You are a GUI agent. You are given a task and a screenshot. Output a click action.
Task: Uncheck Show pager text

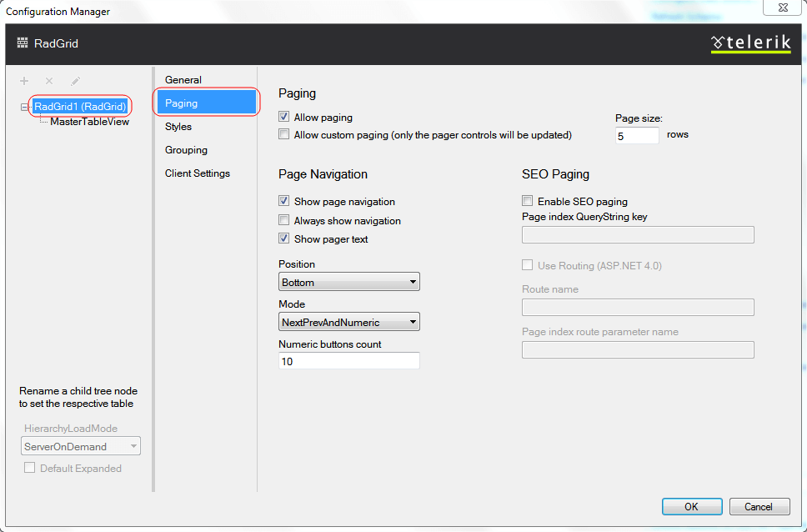coord(283,239)
